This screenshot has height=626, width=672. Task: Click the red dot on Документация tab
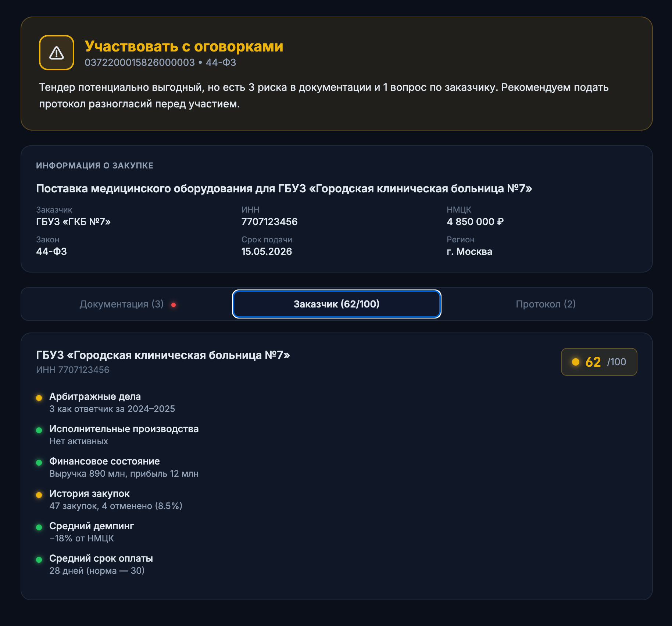174,305
